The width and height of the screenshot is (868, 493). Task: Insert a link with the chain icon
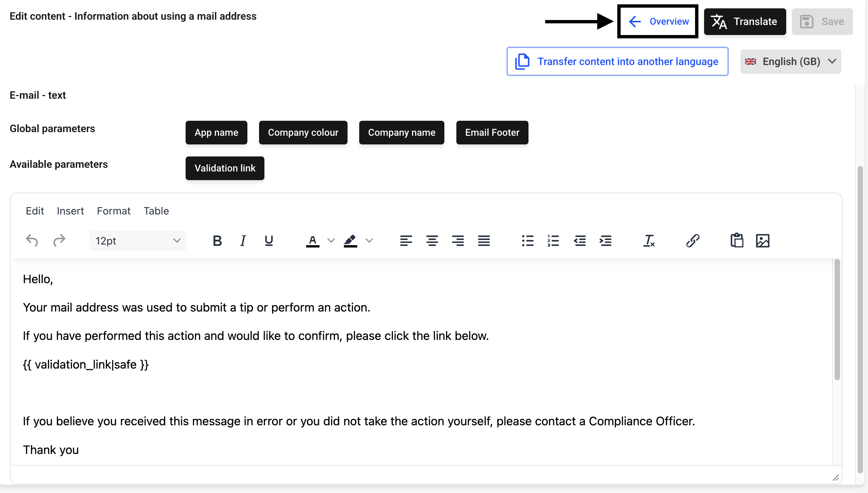[x=692, y=241]
